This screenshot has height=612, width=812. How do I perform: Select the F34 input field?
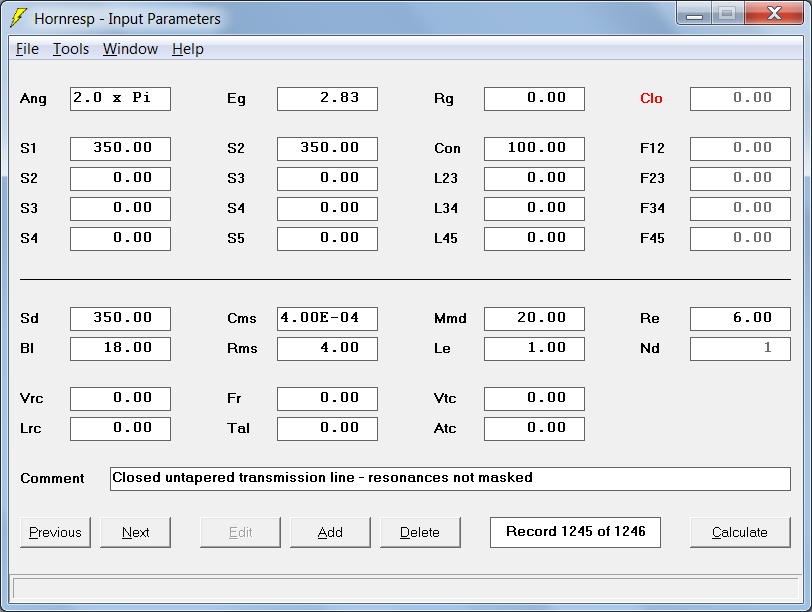click(741, 209)
